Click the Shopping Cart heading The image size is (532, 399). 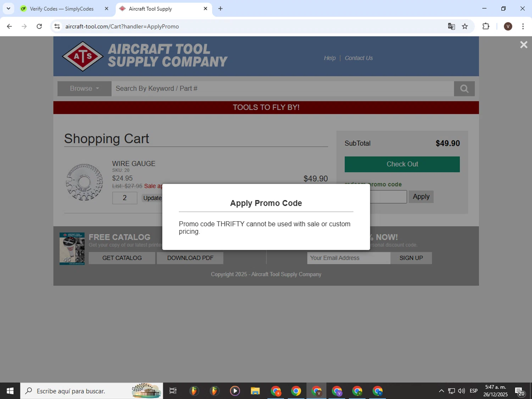pos(106,139)
